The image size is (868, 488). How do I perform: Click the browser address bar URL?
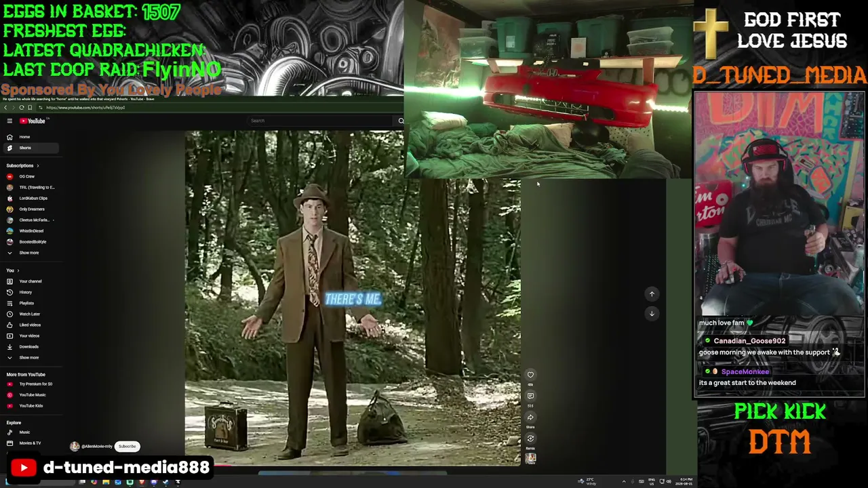tap(85, 108)
